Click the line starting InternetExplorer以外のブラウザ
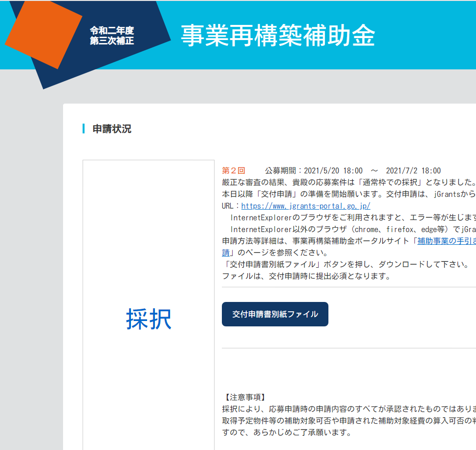The width and height of the screenshot is (476, 450). pos(353,230)
